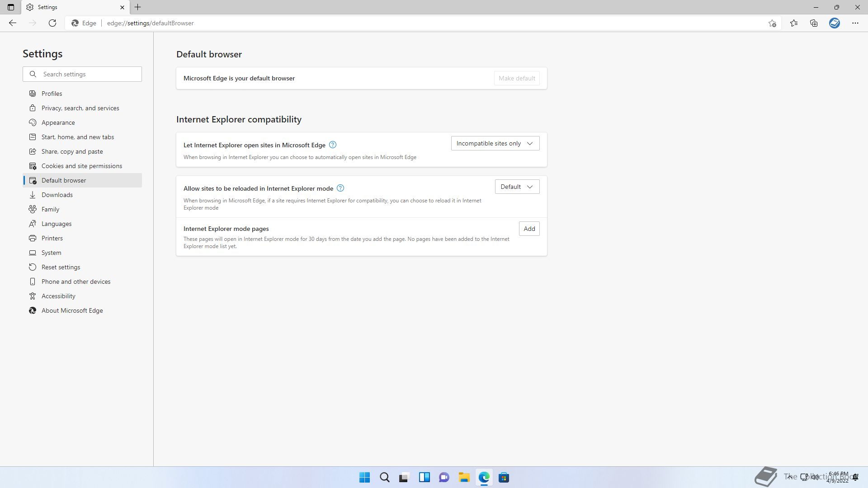Click the Favorites star icon in toolbar
868x488 pixels.
(x=794, y=23)
